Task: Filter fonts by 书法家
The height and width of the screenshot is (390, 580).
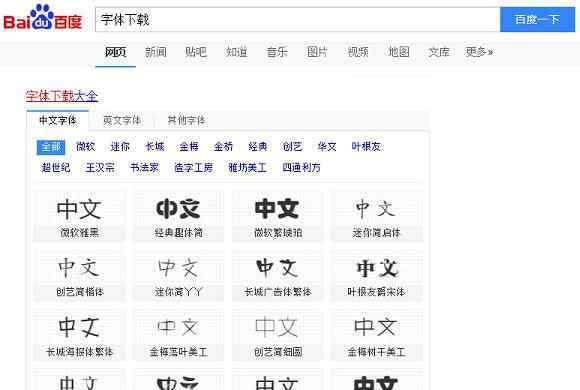Action: (145, 168)
